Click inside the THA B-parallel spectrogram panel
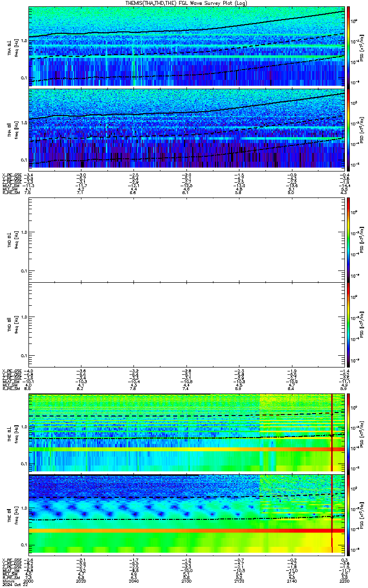Viewport: 368px width, 588px height. pos(186,128)
